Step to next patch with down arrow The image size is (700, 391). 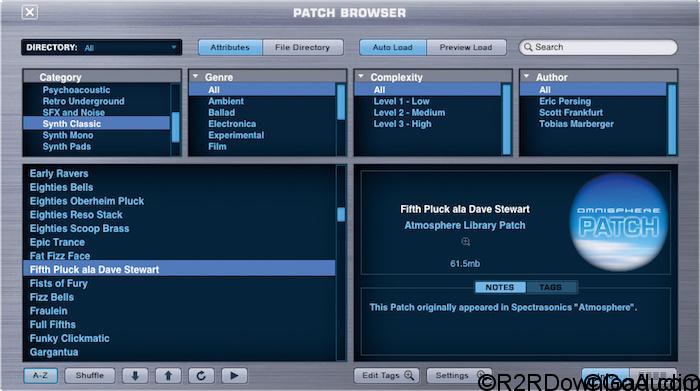(135, 375)
